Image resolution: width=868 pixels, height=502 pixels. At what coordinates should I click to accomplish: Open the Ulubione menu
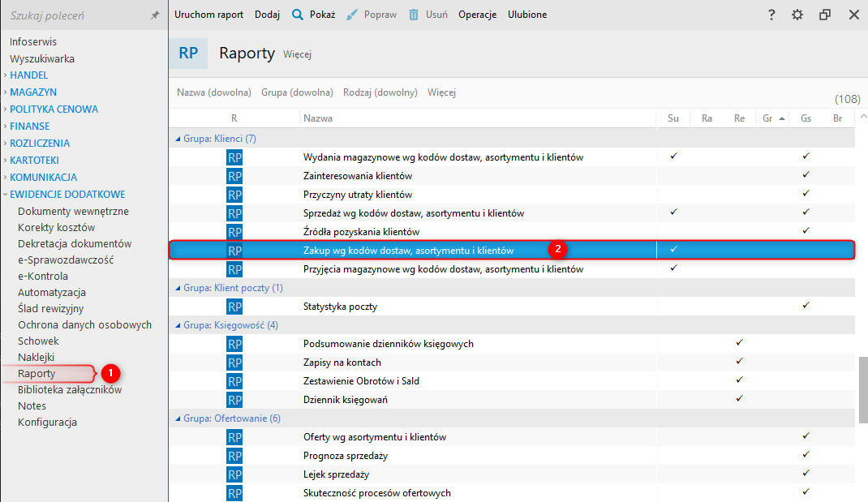pos(526,15)
